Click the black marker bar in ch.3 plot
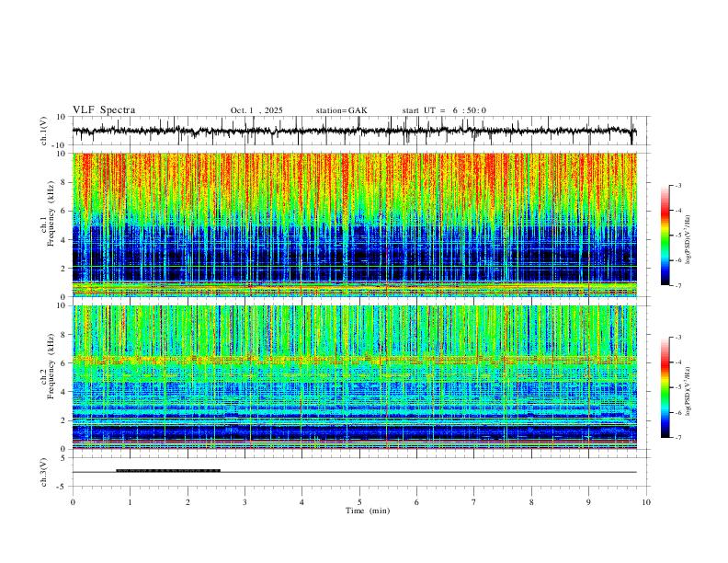Viewport: 728px width, 563px height. [x=168, y=471]
